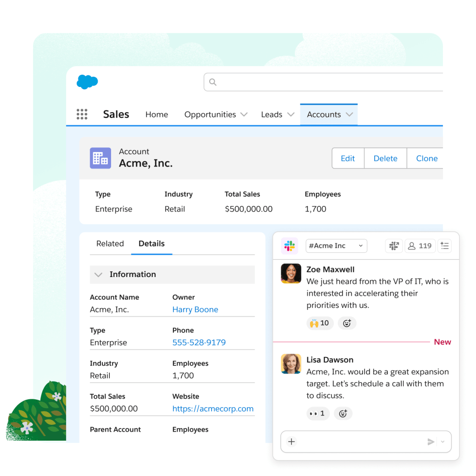Click the eyes reaction with 1

click(x=318, y=413)
